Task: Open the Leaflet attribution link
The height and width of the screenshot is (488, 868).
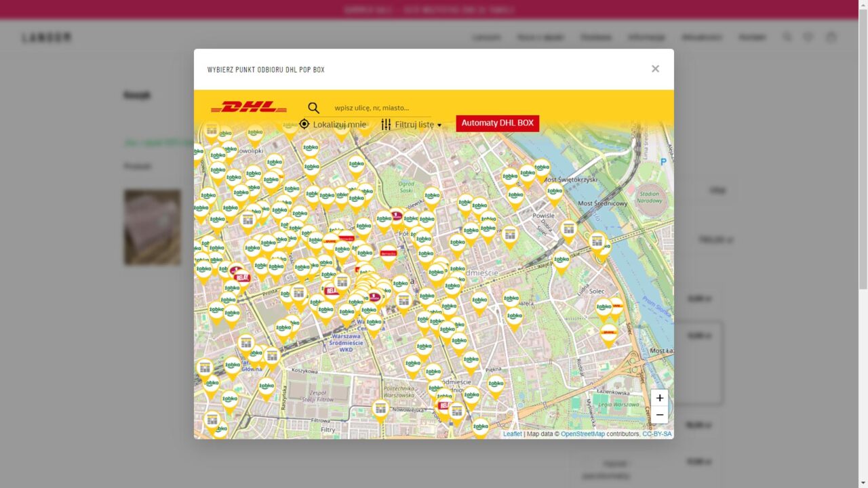Action: (x=513, y=434)
